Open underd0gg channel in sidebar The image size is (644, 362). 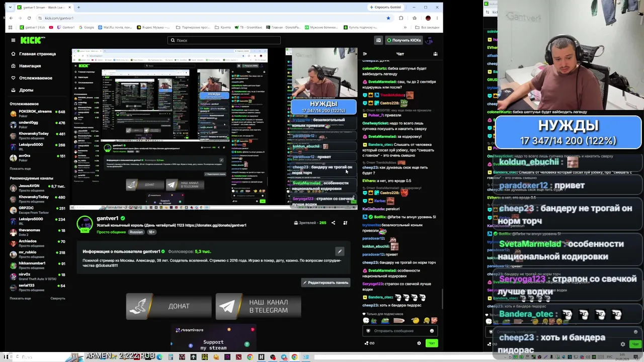point(37,124)
